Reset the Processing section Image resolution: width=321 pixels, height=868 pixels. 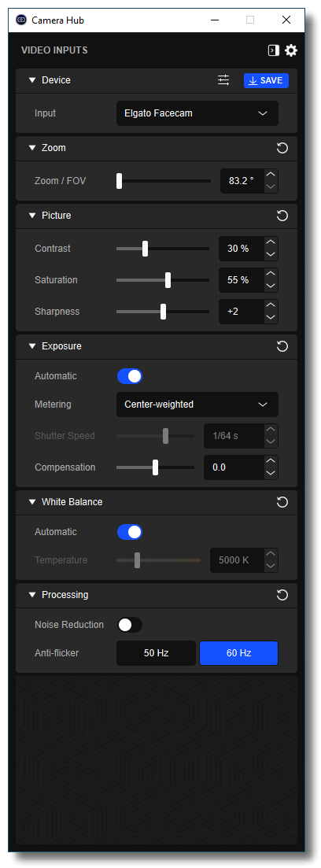click(x=282, y=595)
